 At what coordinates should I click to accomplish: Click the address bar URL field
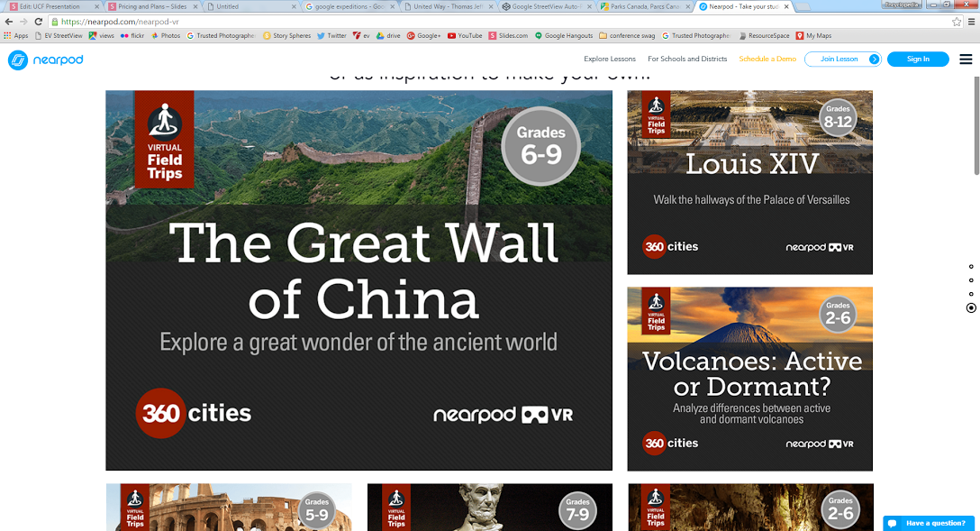500,22
